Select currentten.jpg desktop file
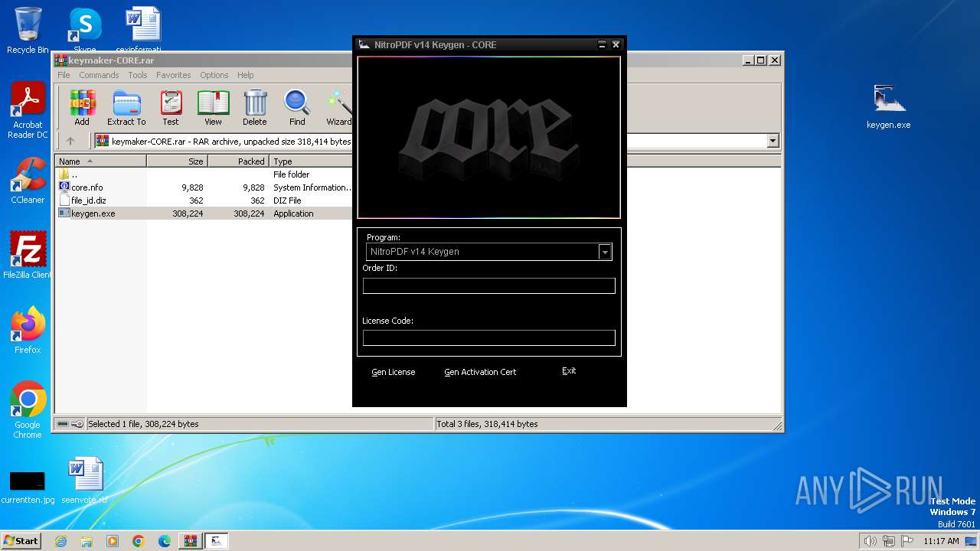 (28, 487)
